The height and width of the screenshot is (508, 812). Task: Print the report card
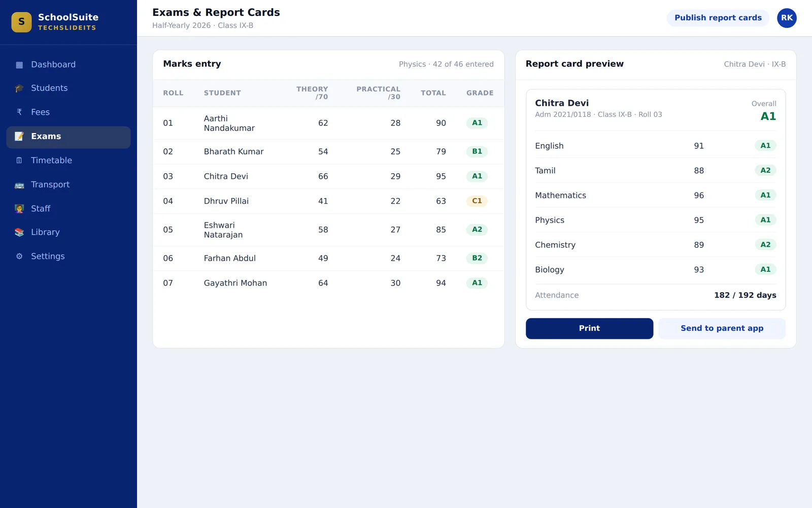(x=589, y=328)
